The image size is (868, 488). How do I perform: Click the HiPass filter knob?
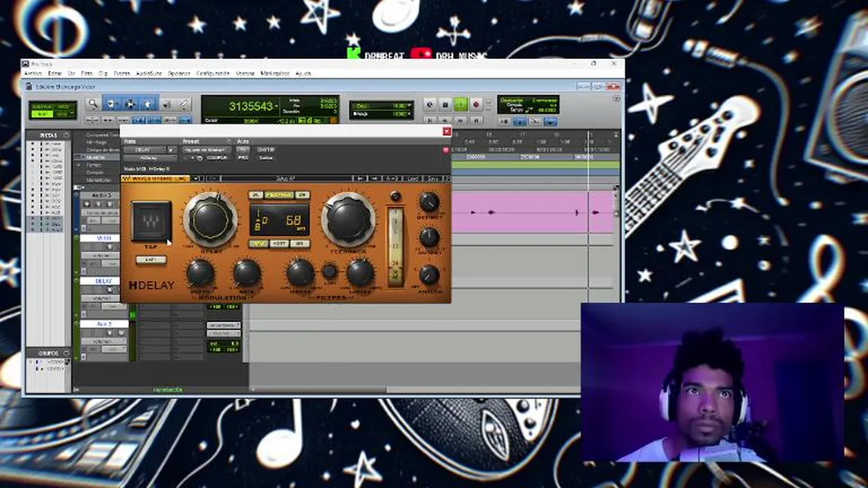(x=300, y=272)
